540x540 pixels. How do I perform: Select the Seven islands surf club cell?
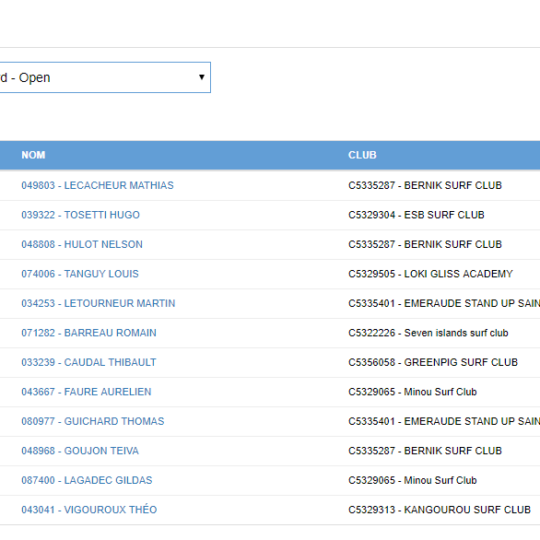click(x=428, y=333)
